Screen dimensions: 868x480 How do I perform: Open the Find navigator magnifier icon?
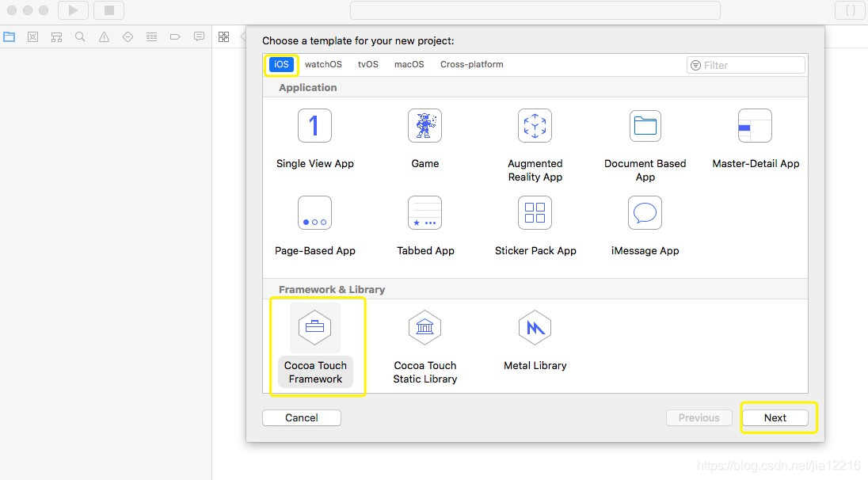click(80, 37)
